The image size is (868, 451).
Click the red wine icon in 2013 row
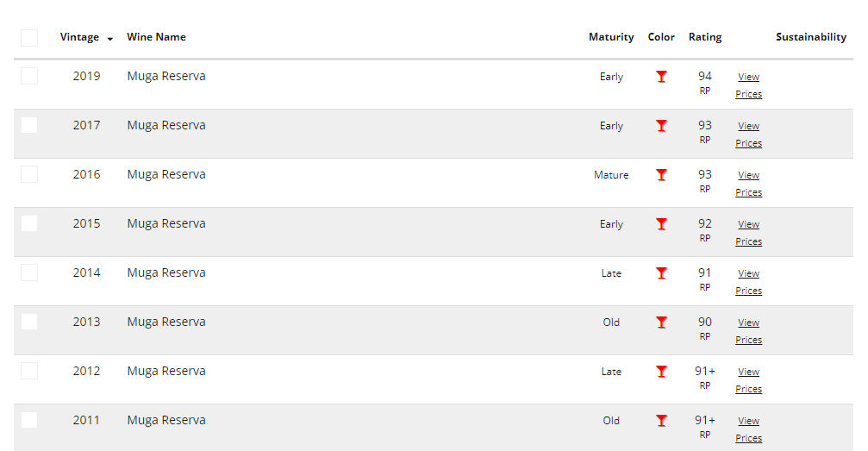click(x=661, y=323)
